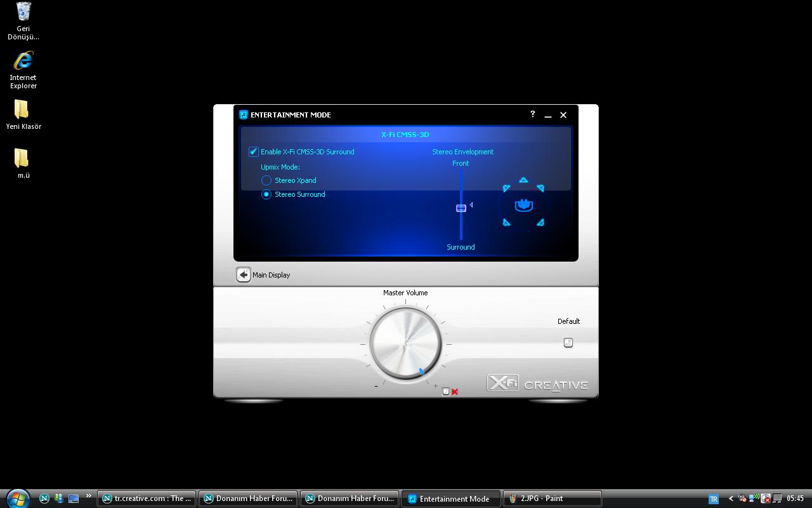Toggle the mute checkbox below volume knob
The image size is (812, 508).
pos(446,392)
